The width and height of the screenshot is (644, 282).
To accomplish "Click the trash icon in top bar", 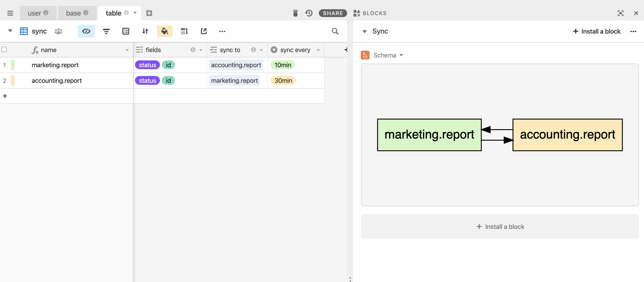I will [x=295, y=13].
